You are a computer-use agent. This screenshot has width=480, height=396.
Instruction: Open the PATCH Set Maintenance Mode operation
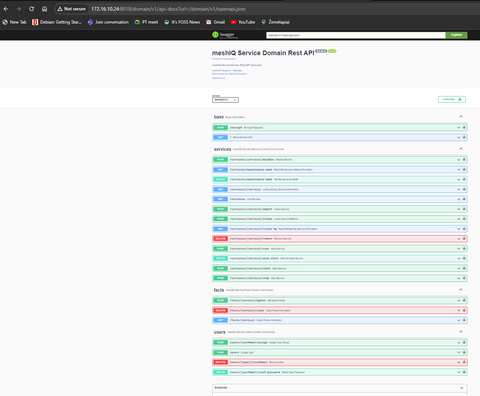(x=340, y=179)
